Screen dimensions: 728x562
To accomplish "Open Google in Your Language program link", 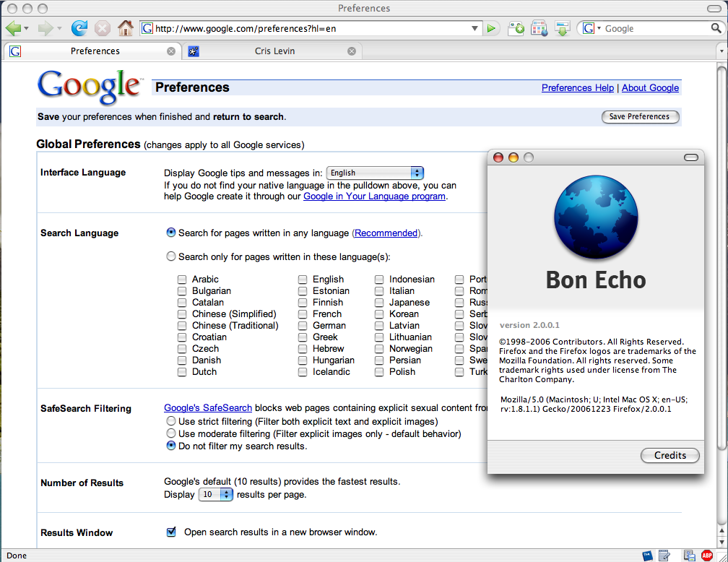I will (x=374, y=196).
